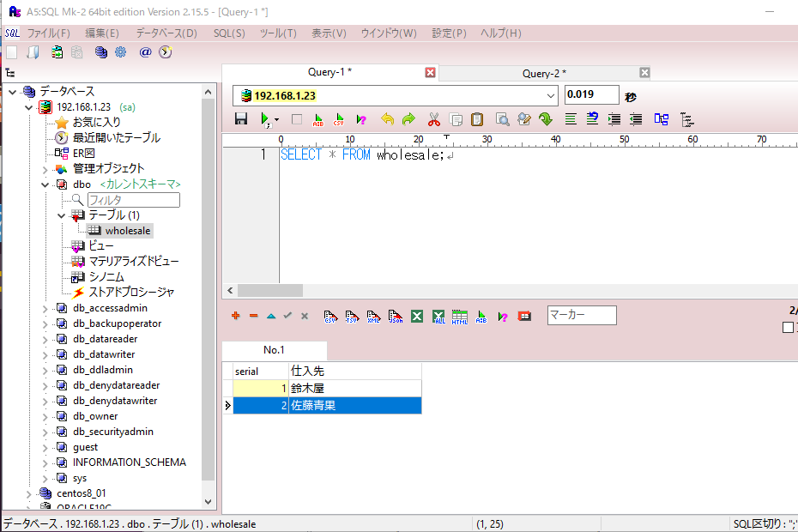Click the red plus add row icon

click(x=236, y=316)
